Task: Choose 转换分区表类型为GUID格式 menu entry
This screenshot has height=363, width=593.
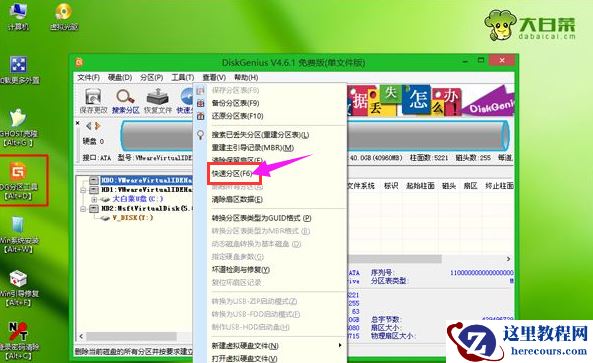Action: click(261, 218)
